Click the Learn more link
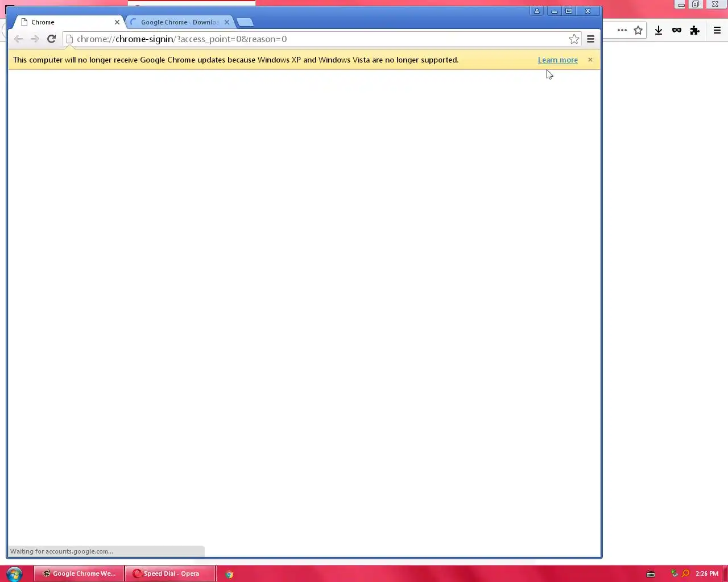The image size is (728, 582). point(557,60)
